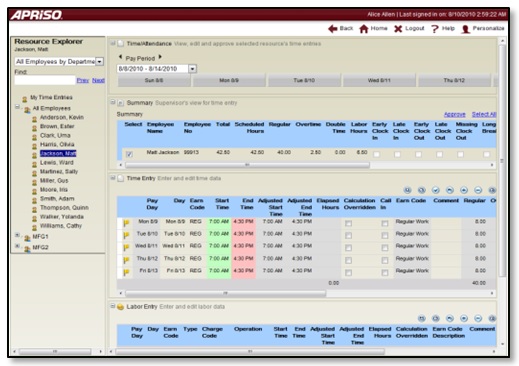Click the dot circle icon in Labor Entry toolbar
The height and width of the screenshot is (366, 519).
pos(464,318)
